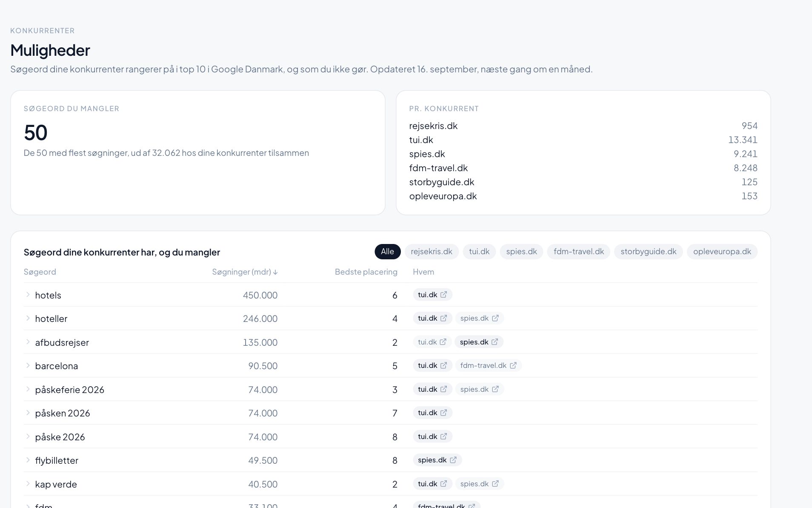Open spies.dk external link icon in påskeferie 2026 row
This screenshot has width=812, height=508.
click(x=495, y=389)
